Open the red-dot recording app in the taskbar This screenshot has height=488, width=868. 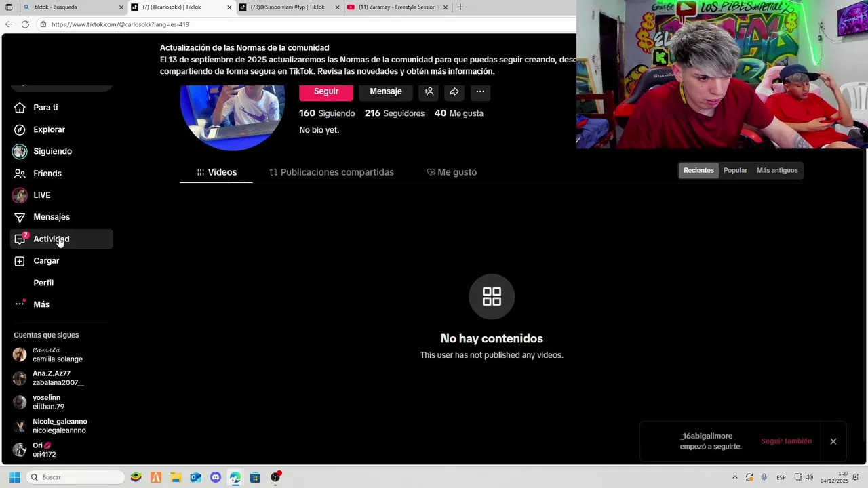(275, 477)
